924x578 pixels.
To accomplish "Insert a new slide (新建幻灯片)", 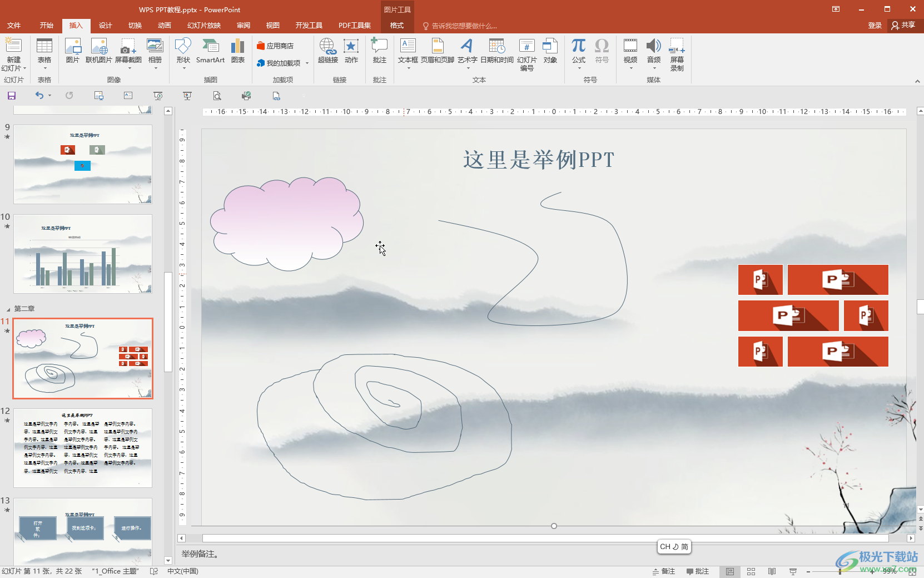I will (x=13, y=55).
